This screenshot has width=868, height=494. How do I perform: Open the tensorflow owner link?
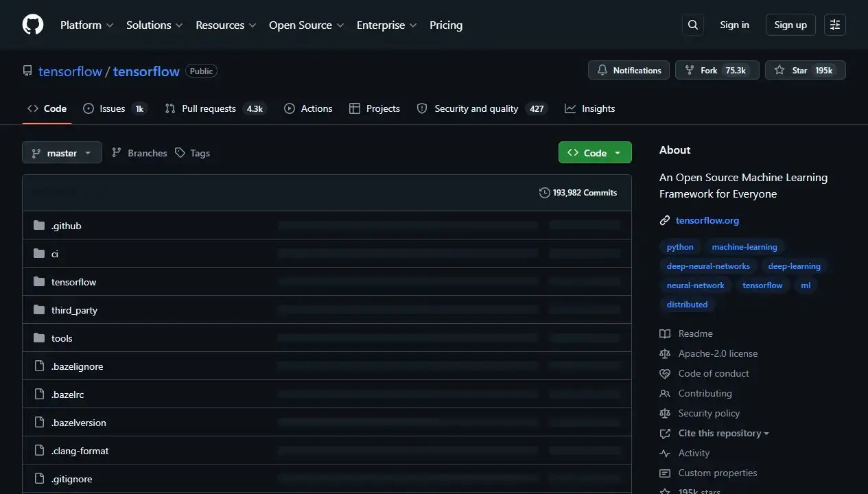(70, 71)
